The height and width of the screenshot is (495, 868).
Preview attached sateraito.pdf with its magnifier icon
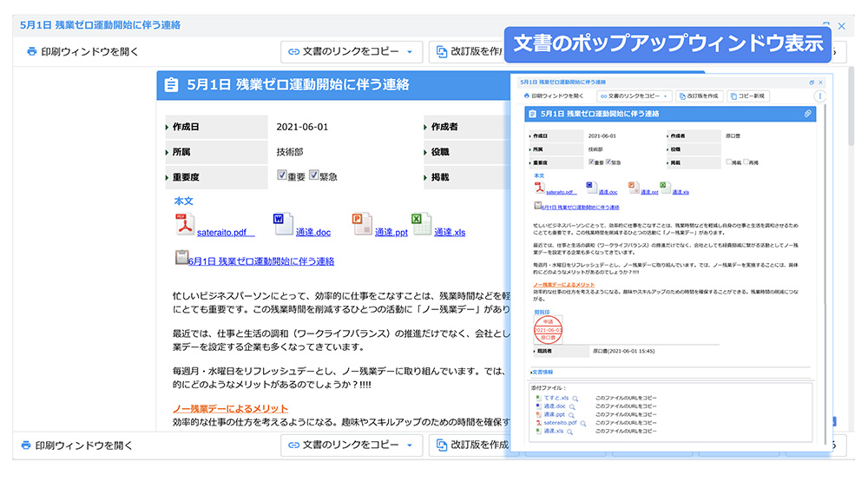(583, 424)
